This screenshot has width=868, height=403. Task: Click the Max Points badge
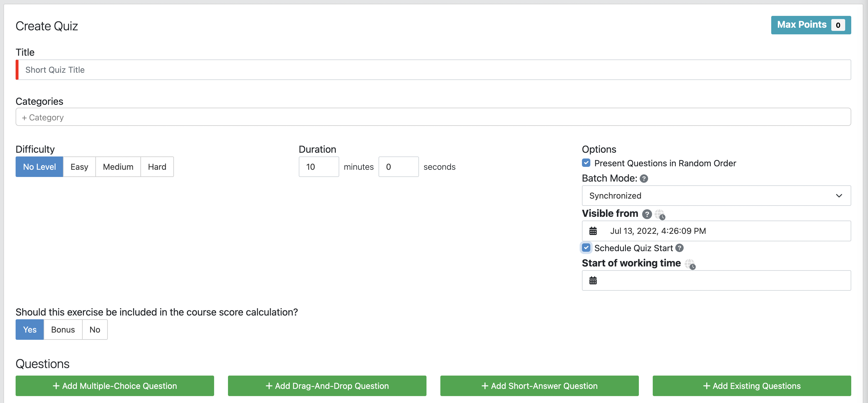pos(810,25)
